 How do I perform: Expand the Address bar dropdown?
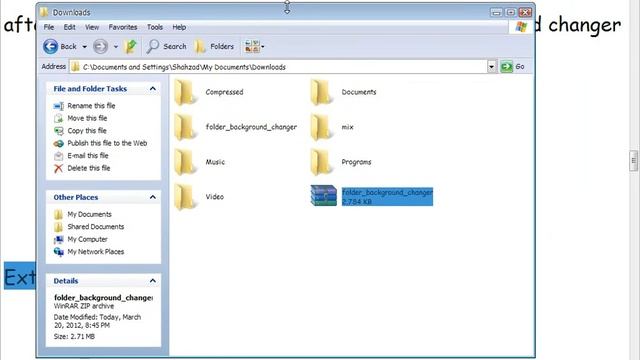click(491, 67)
